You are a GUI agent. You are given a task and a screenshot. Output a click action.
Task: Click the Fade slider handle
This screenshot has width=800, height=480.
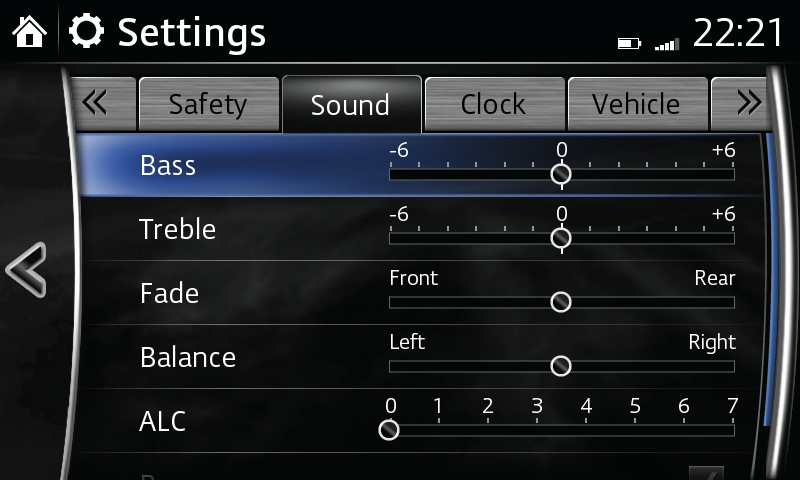coord(561,302)
